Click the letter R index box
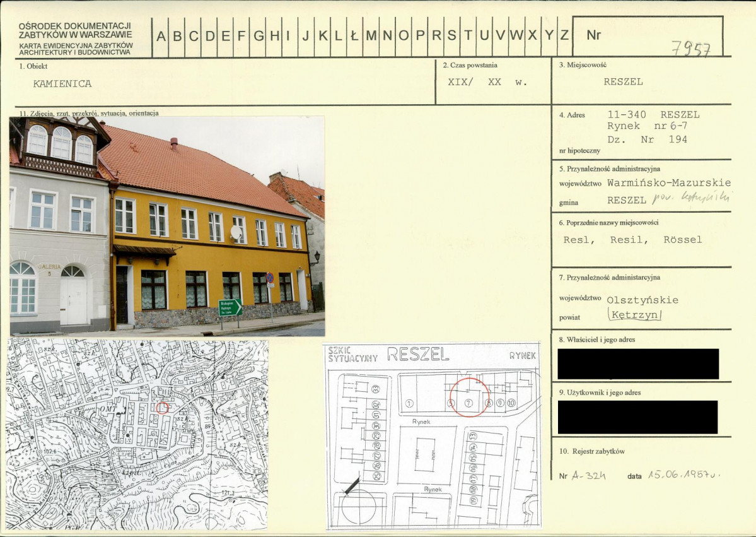Screen dimensions: 756x537 436,36
